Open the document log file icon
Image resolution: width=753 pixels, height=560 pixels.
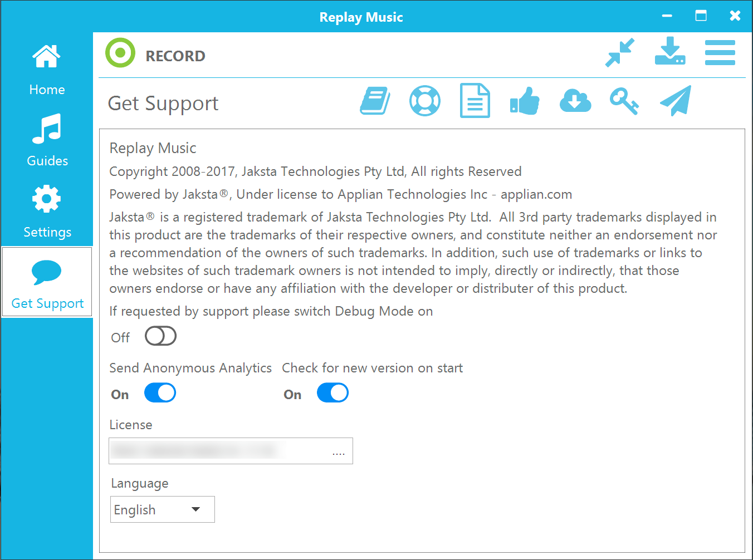(x=475, y=101)
